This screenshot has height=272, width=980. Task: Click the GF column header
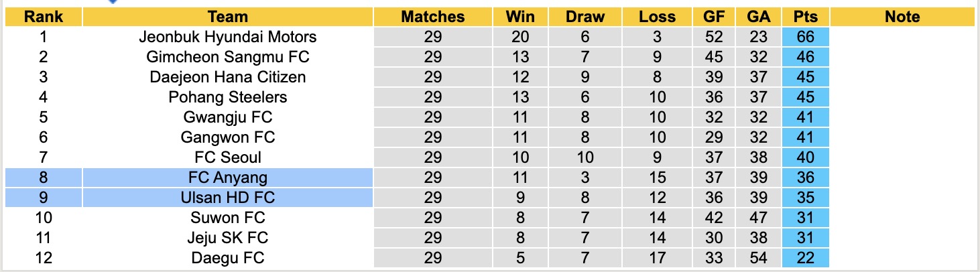tap(714, 17)
